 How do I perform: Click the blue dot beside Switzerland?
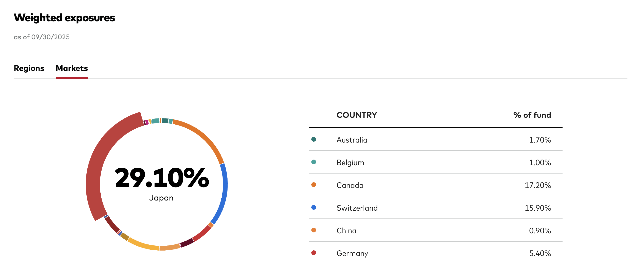(x=313, y=207)
